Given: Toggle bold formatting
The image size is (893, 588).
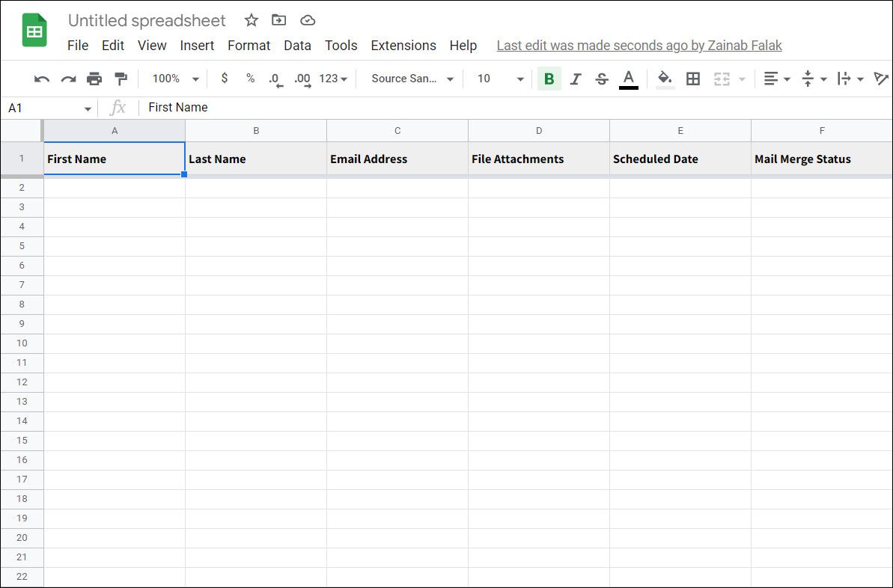Looking at the screenshot, I should pos(549,79).
